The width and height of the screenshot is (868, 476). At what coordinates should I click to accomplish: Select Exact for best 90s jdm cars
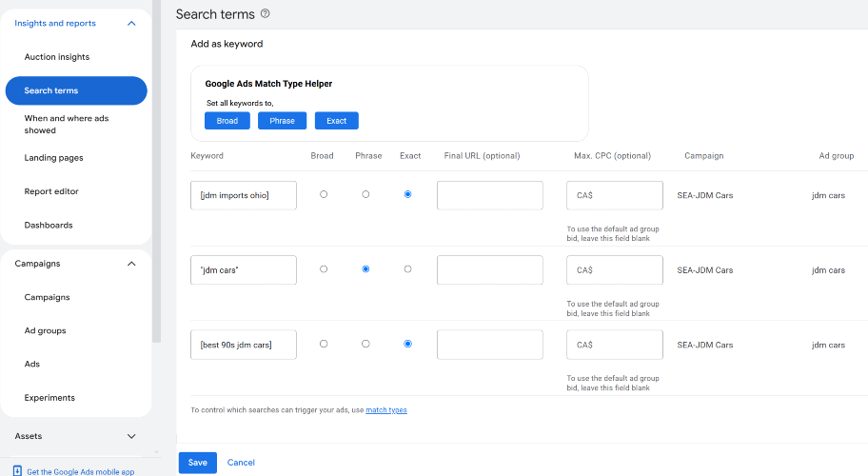408,344
